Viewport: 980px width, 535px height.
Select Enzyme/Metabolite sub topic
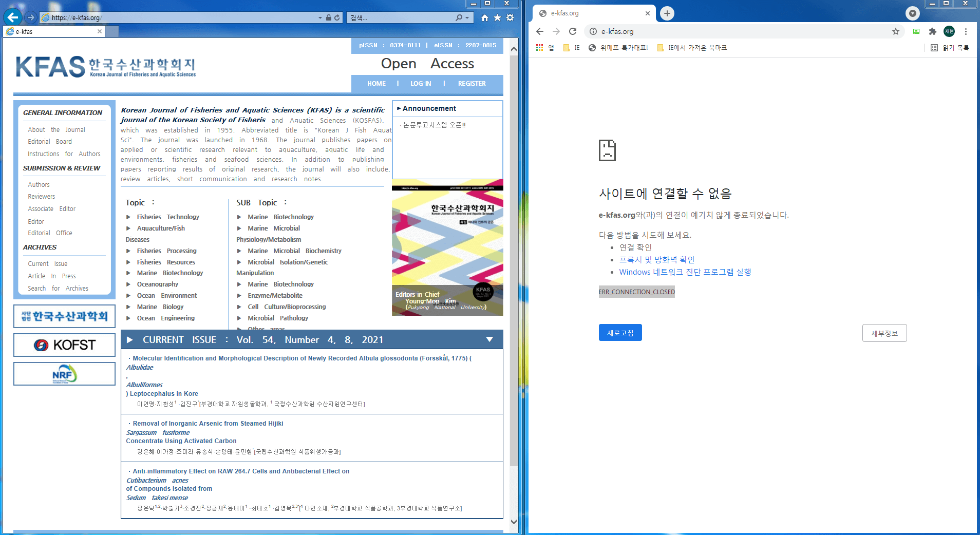275,296
